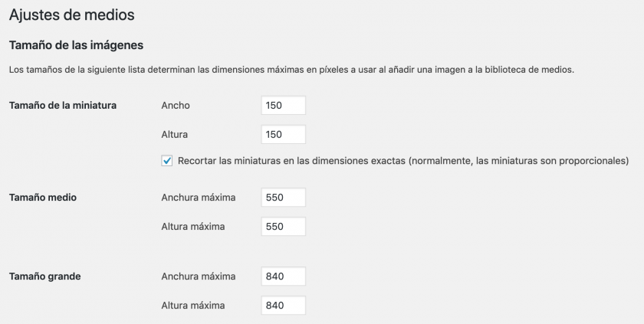Click the image sizes description paragraph
The width and height of the screenshot is (644, 324).
pyautogui.click(x=291, y=70)
